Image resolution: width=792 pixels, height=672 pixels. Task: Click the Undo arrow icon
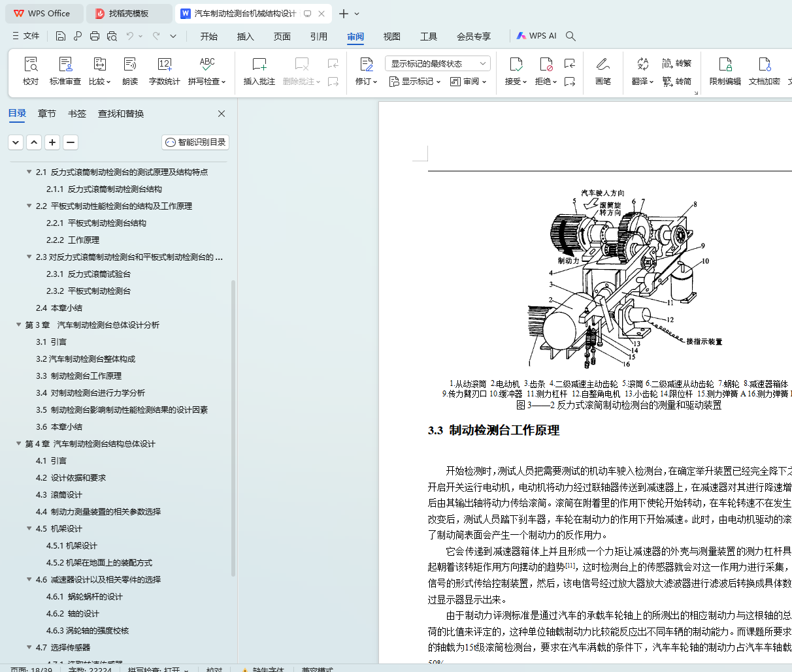(130, 36)
